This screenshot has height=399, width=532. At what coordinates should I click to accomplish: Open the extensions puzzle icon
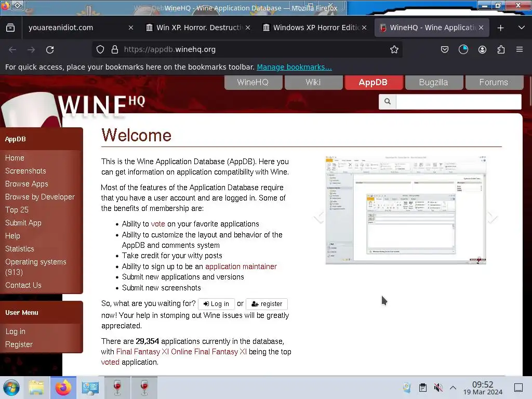tap(501, 49)
